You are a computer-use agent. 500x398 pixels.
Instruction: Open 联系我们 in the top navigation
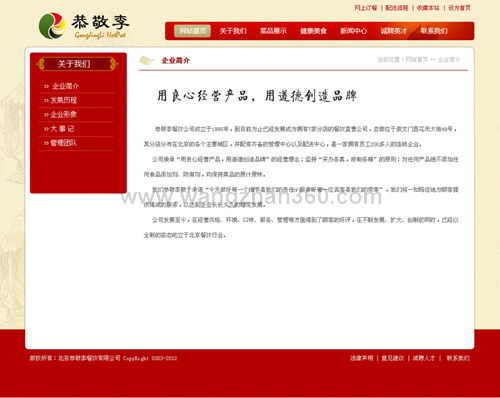[x=434, y=31]
